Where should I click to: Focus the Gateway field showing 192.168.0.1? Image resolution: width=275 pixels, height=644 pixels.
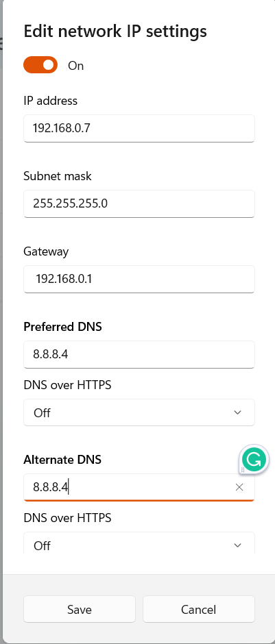(139, 280)
